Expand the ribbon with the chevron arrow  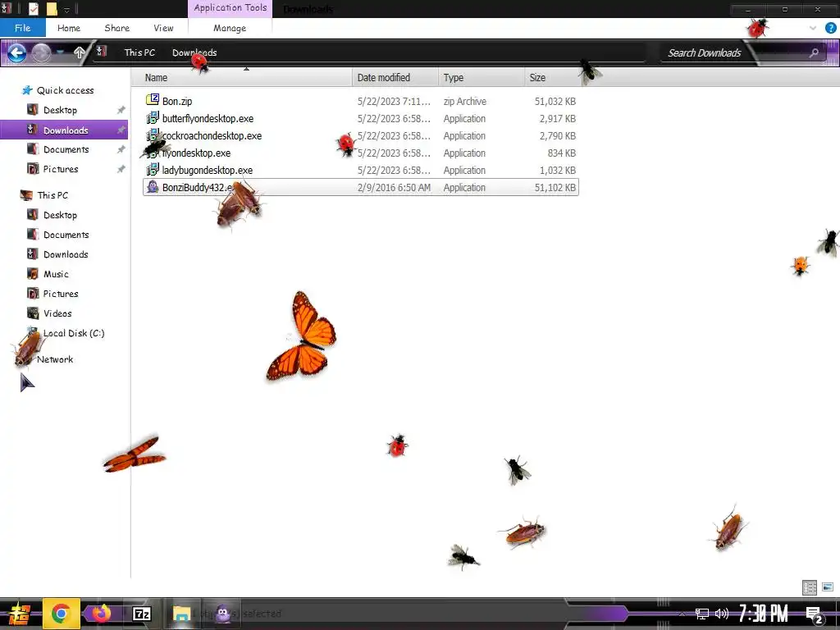coord(813,28)
